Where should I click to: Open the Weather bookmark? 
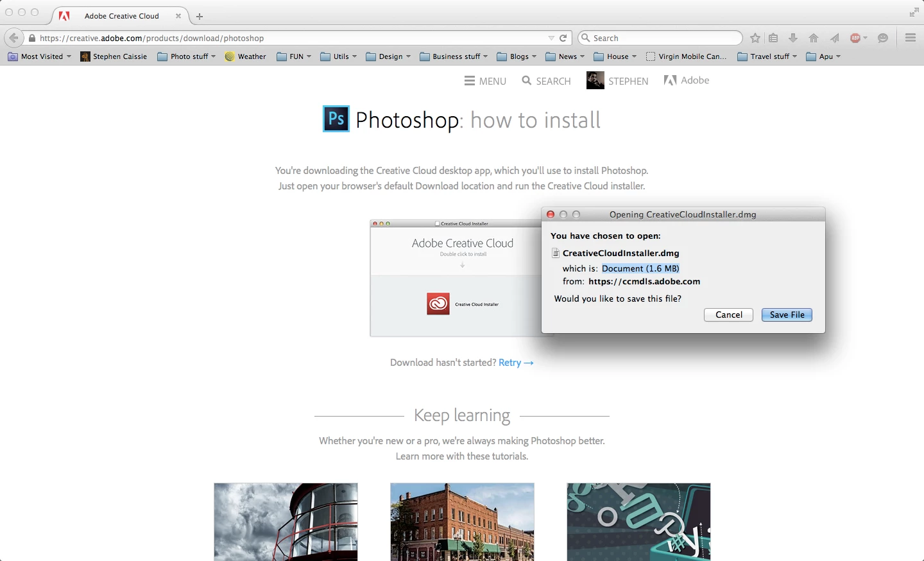[x=245, y=56]
